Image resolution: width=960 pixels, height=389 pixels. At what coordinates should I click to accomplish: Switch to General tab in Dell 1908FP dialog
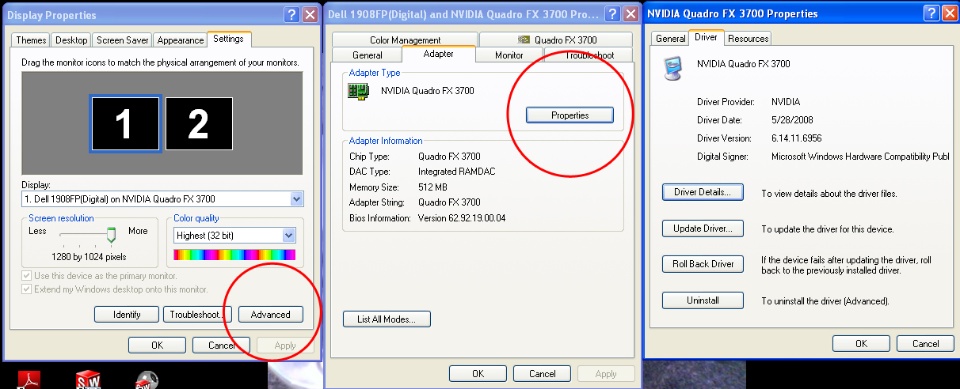pos(367,55)
